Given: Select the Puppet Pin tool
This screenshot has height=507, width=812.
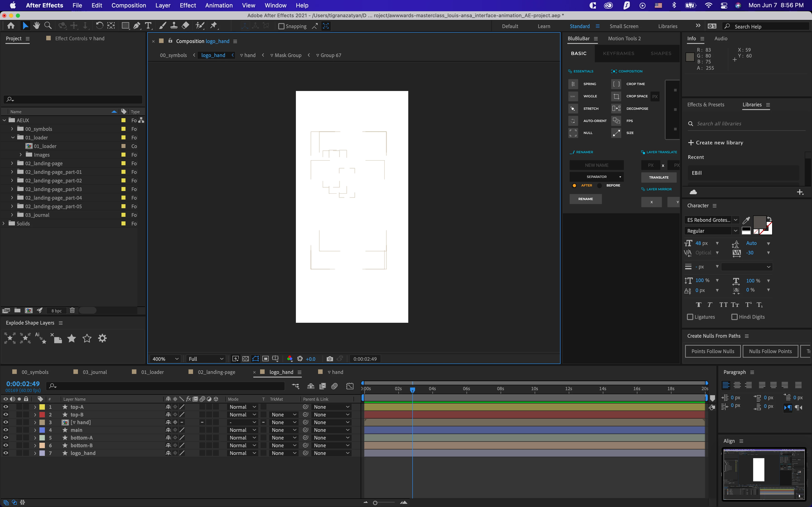Looking at the screenshot, I should tap(213, 26).
